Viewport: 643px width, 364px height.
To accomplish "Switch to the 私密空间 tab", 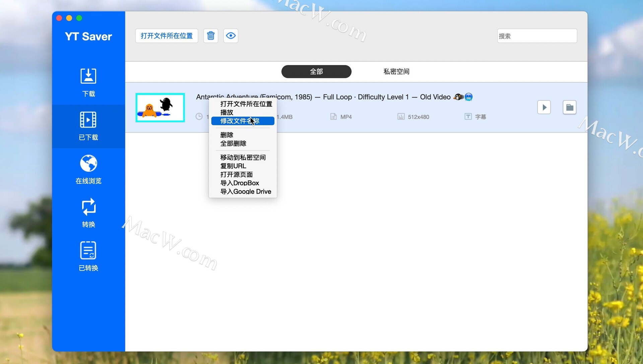I will click(x=397, y=72).
